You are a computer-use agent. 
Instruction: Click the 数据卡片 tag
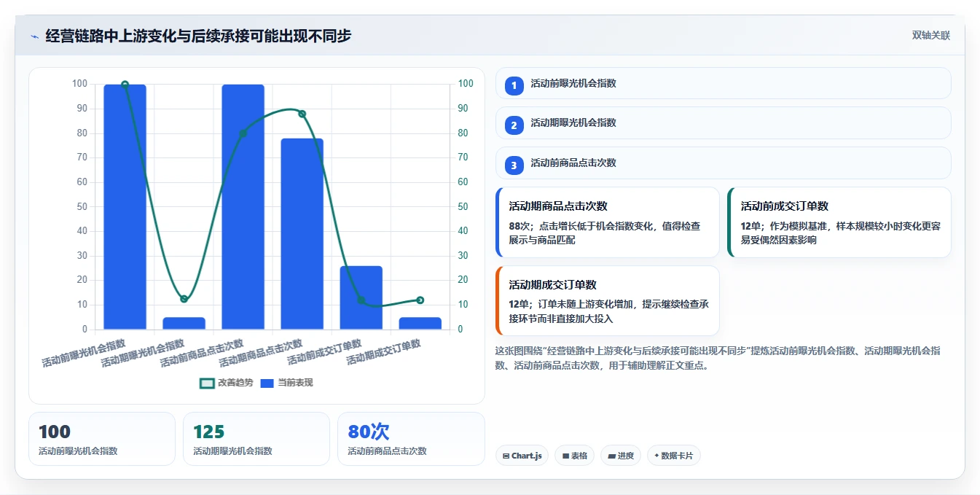pos(674,456)
